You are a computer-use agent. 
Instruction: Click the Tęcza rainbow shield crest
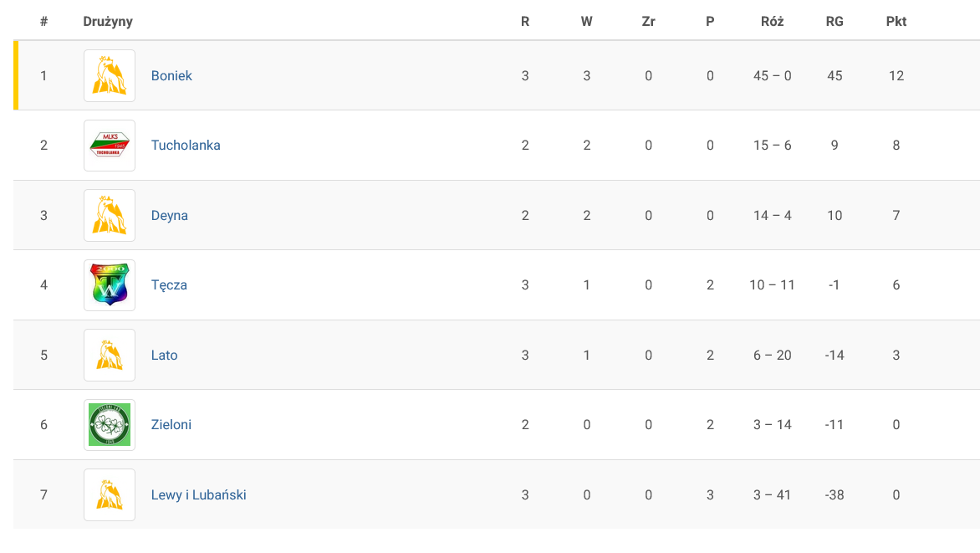(x=110, y=285)
